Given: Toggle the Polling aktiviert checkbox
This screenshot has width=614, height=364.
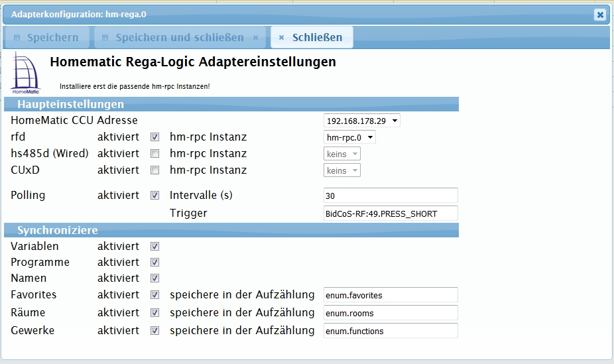Looking at the screenshot, I should tap(154, 196).
